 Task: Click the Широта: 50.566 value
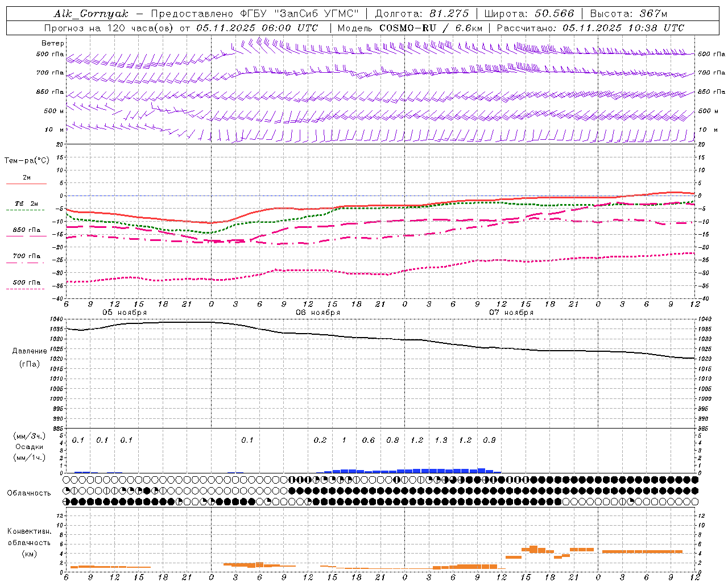[x=529, y=14]
